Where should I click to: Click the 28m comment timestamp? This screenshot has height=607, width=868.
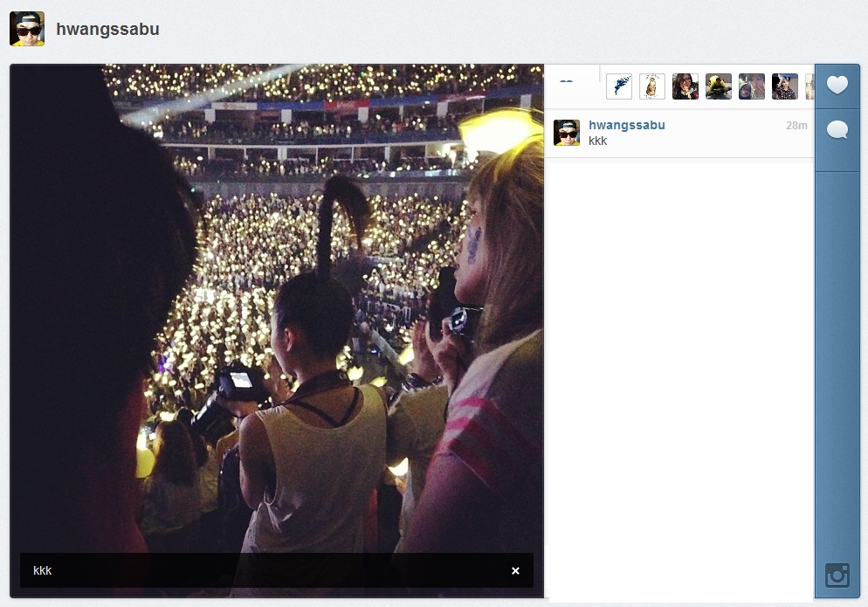796,126
